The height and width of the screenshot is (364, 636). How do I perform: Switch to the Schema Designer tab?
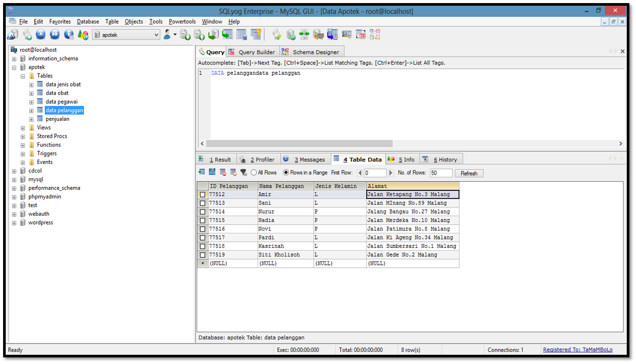[311, 52]
